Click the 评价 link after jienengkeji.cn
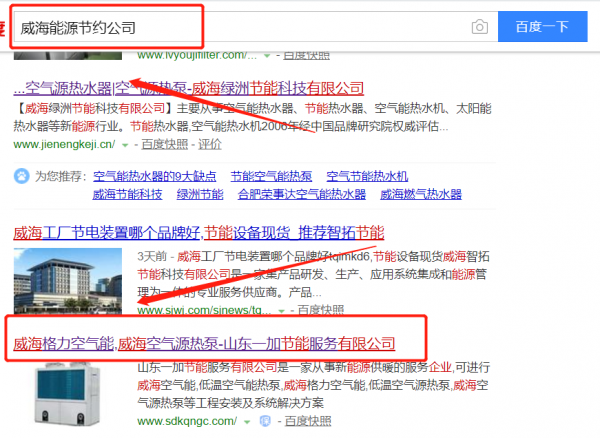Viewport: 600px width, 438px height. (x=210, y=144)
